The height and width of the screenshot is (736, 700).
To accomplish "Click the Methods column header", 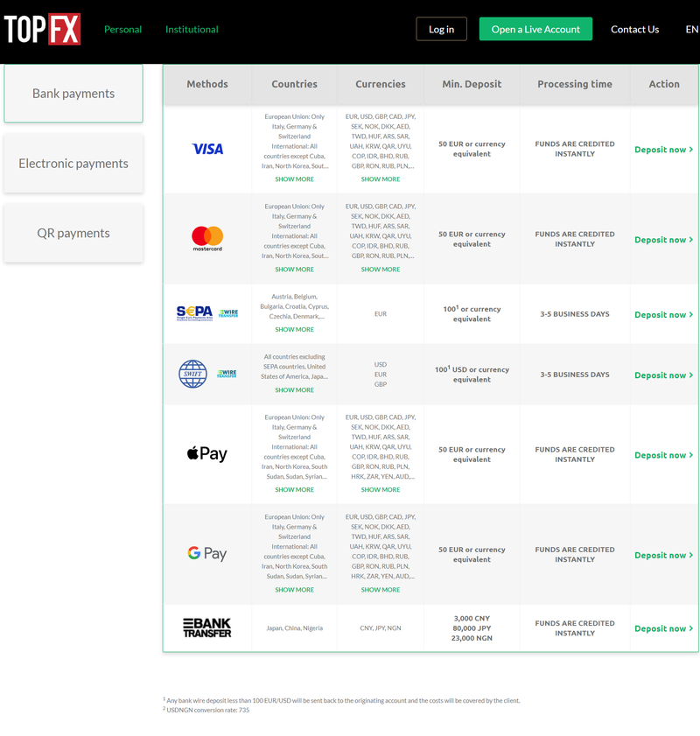I will (x=207, y=84).
